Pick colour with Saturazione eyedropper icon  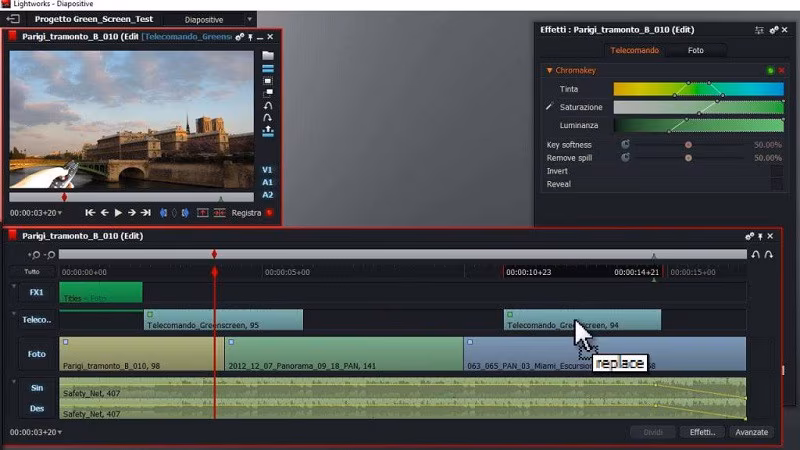coord(549,107)
